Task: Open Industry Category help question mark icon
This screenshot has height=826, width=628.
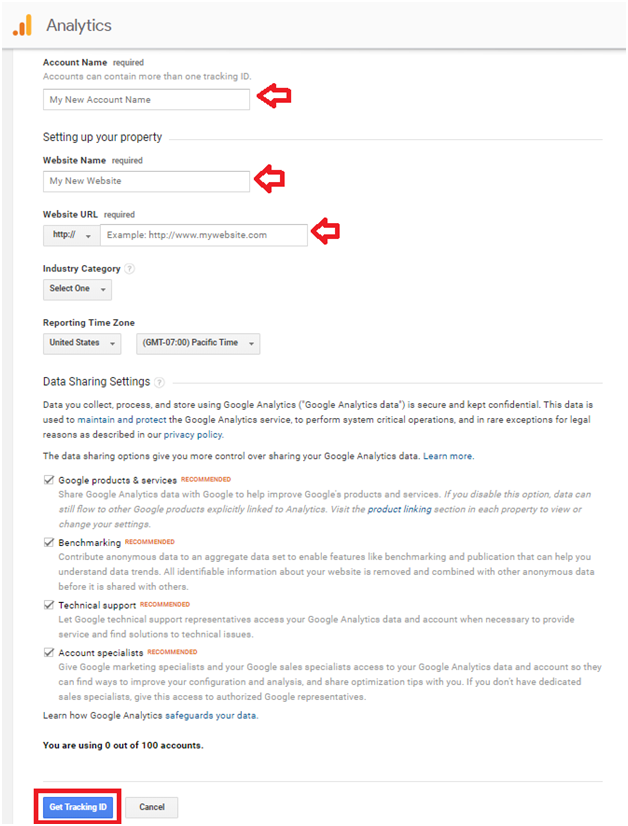Action: pyautogui.click(x=130, y=269)
